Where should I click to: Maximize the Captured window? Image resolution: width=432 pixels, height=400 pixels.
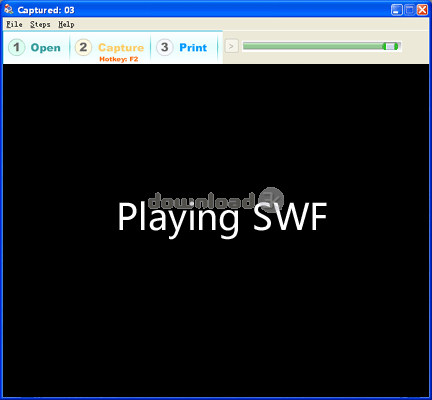pyautogui.click(x=409, y=10)
